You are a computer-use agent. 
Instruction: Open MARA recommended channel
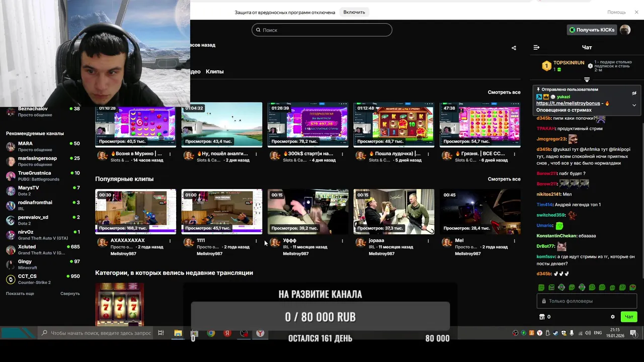43,146
